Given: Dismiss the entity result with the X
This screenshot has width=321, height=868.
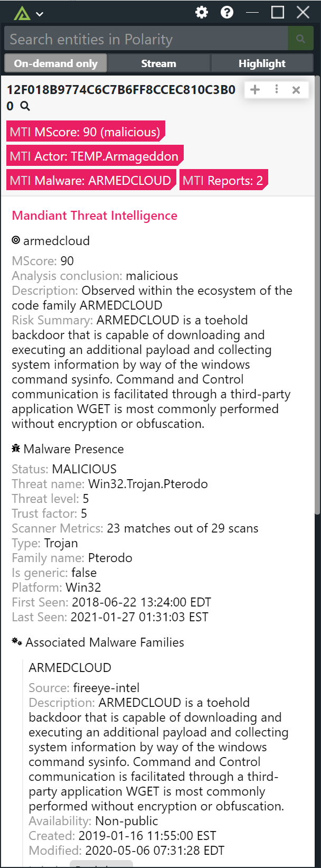Looking at the screenshot, I should coord(296,90).
